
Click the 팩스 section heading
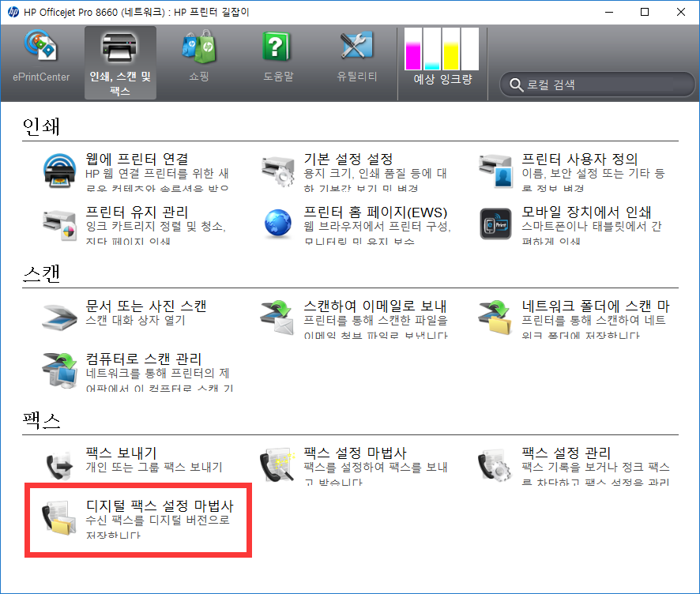click(x=41, y=420)
